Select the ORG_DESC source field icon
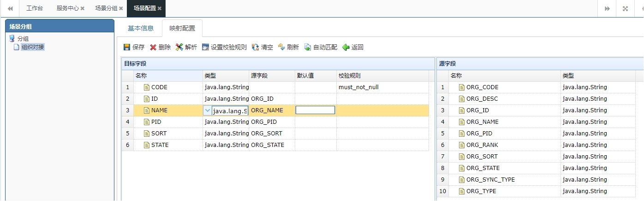The image size is (644, 201). 462,99
